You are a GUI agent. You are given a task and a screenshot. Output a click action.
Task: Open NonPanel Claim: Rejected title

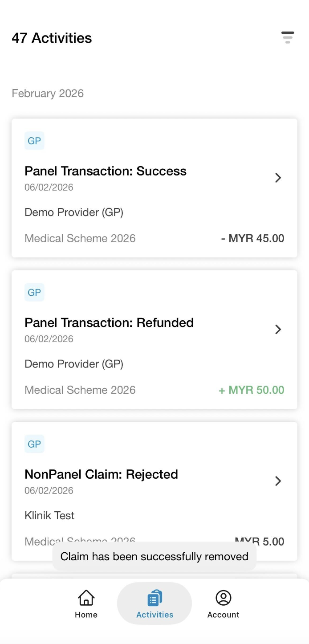[101, 474]
